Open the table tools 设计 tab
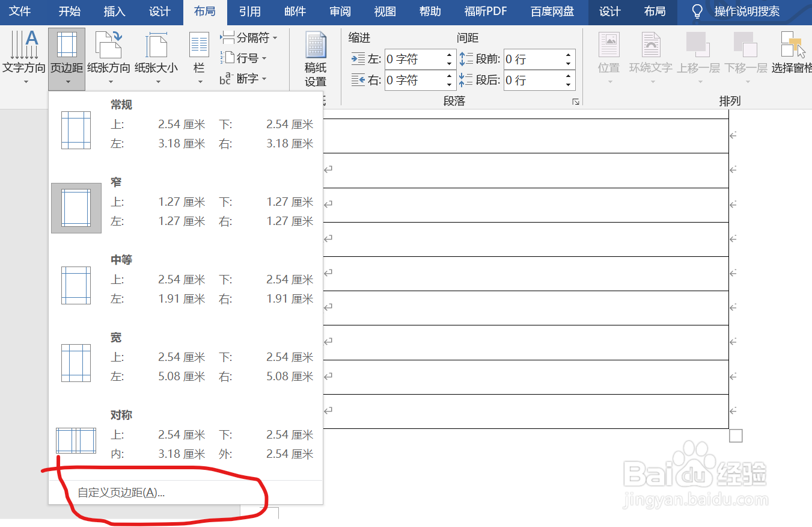 coord(610,11)
